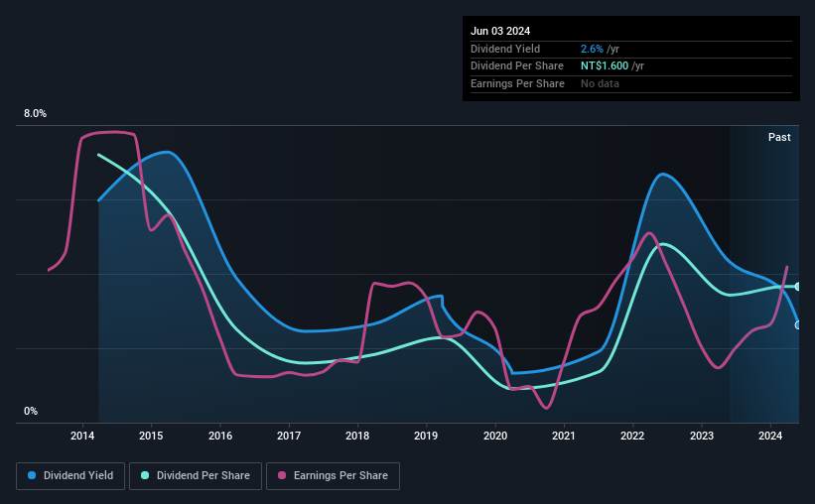Click the 2016 x-axis label
This screenshot has height=504, width=815.
click(x=220, y=436)
